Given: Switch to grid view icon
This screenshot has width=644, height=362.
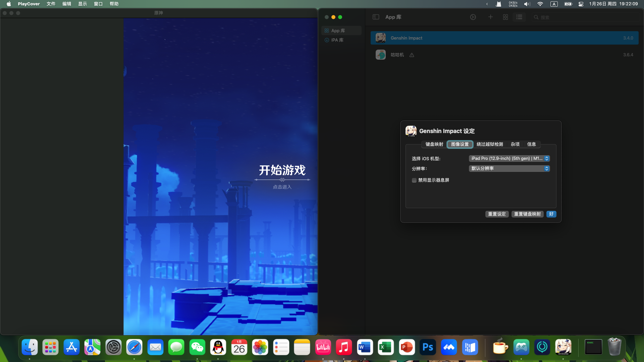Looking at the screenshot, I should pyautogui.click(x=505, y=17).
